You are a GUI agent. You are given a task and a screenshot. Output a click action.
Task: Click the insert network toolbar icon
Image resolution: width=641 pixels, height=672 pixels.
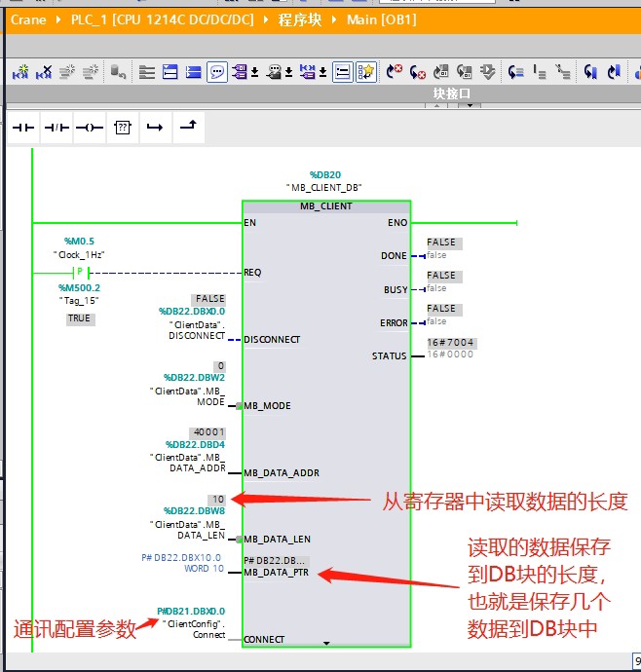coord(19,72)
